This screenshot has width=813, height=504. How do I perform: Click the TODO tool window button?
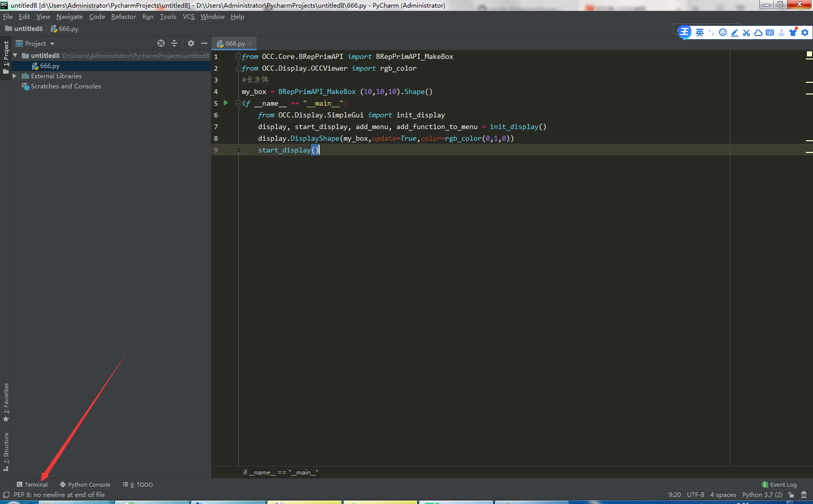(x=137, y=484)
